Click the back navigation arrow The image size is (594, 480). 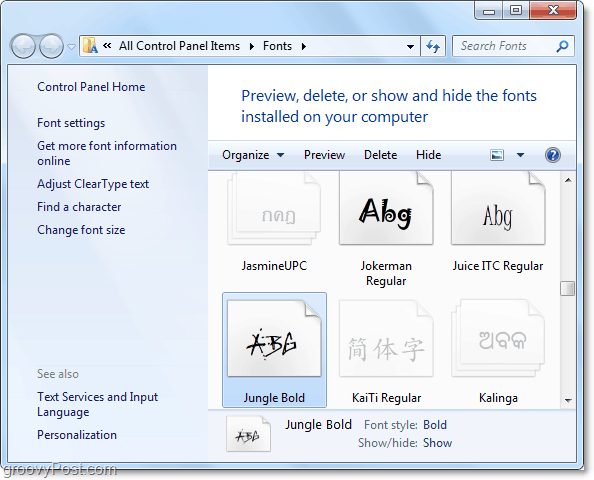23,46
